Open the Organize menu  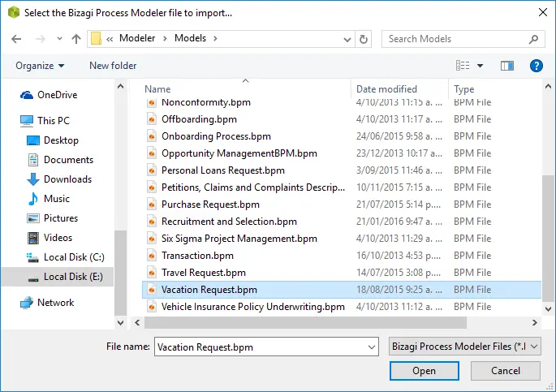tap(40, 66)
